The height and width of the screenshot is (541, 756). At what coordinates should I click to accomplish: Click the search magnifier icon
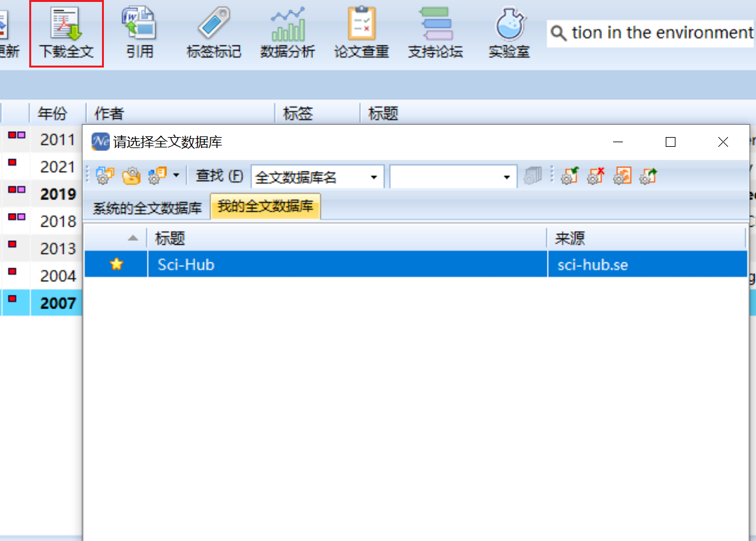tap(559, 33)
